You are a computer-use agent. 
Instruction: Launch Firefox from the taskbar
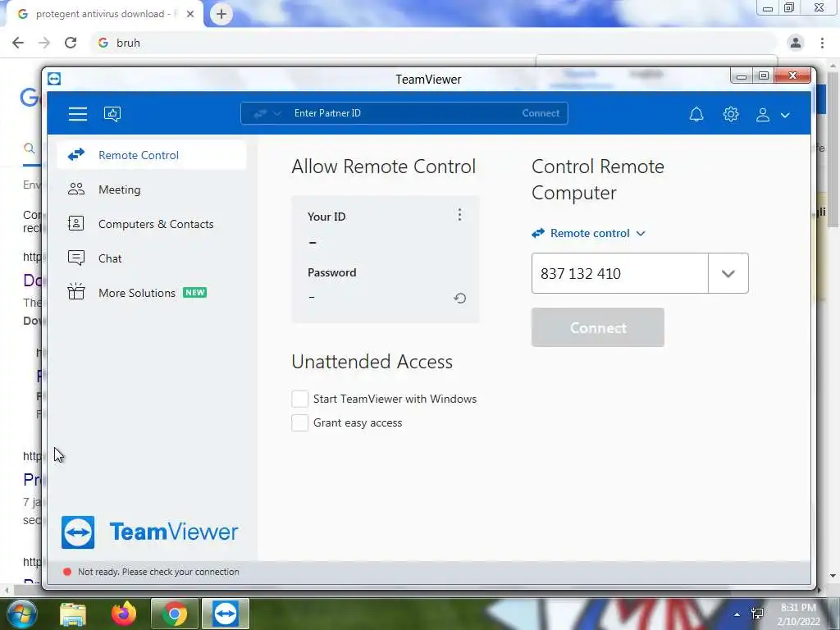124,614
